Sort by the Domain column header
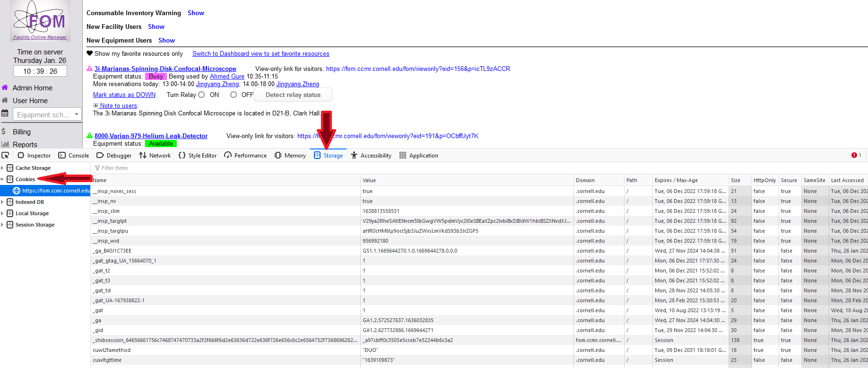Screen dimensions: 868x368 (x=599, y=180)
